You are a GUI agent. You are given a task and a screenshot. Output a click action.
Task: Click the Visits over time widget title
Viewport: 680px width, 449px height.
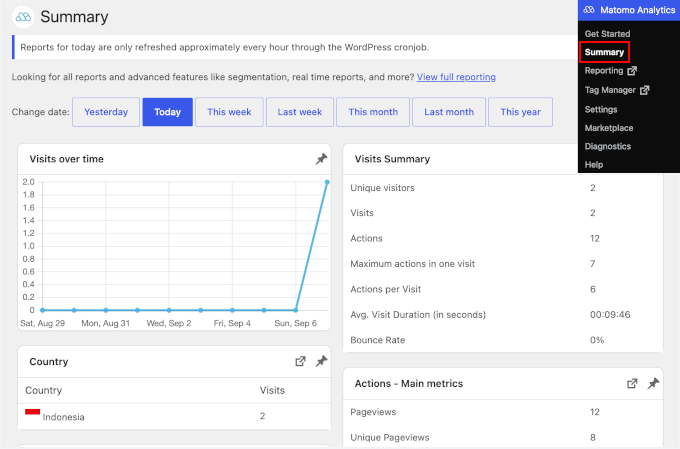[x=66, y=159]
